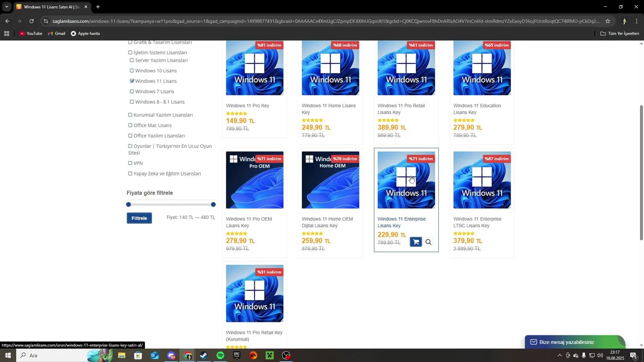Launch Minecraft from the taskbar
The height and width of the screenshot is (362, 644).
[x=270, y=355]
